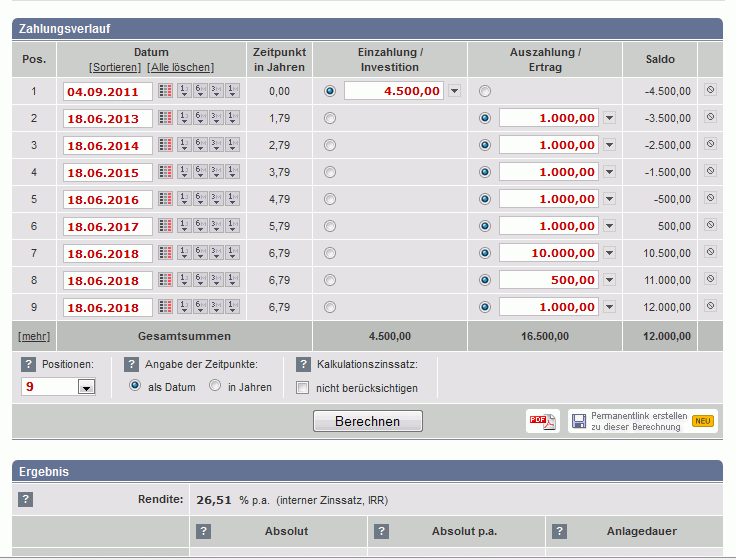Screen dimensions: 736x560
Task: Select the Auszahlung radio in position 7
Action: (485, 253)
